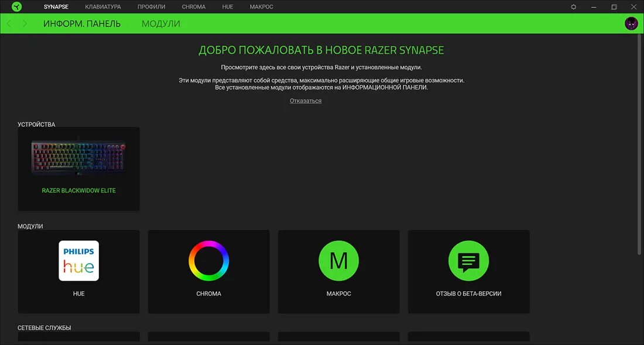Click the welcome heading ДОБРО ПОЖАЛОВАТЬ

point(321,50)
